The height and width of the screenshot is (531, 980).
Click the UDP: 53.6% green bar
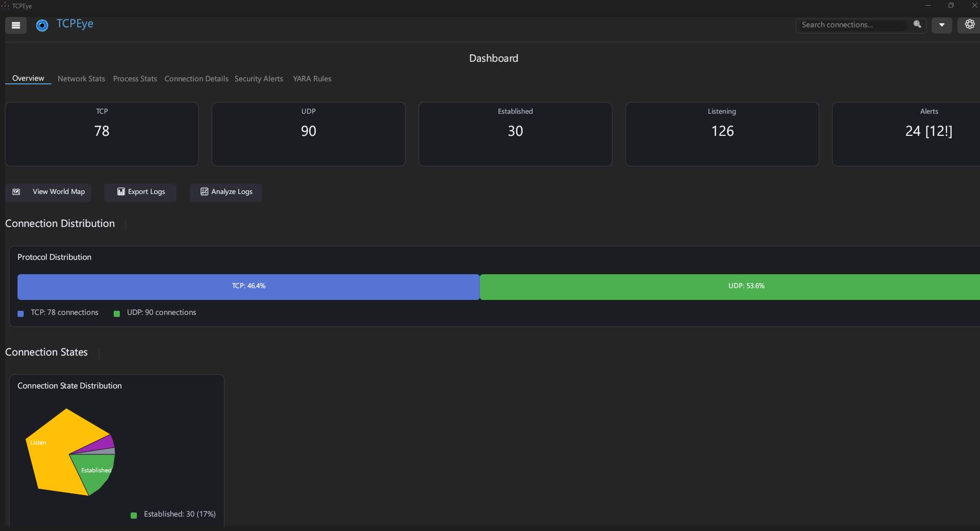[730, 287]
